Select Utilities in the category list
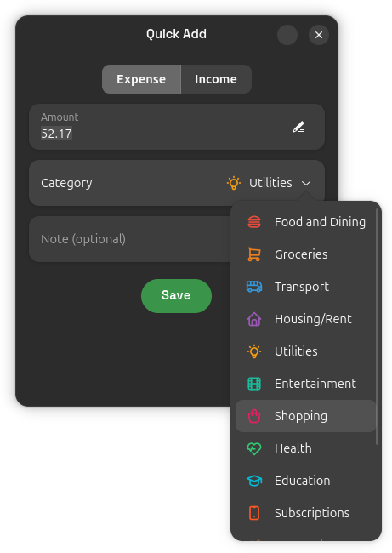The height and width of the screenshot is (553, 392). click(305, 351)
